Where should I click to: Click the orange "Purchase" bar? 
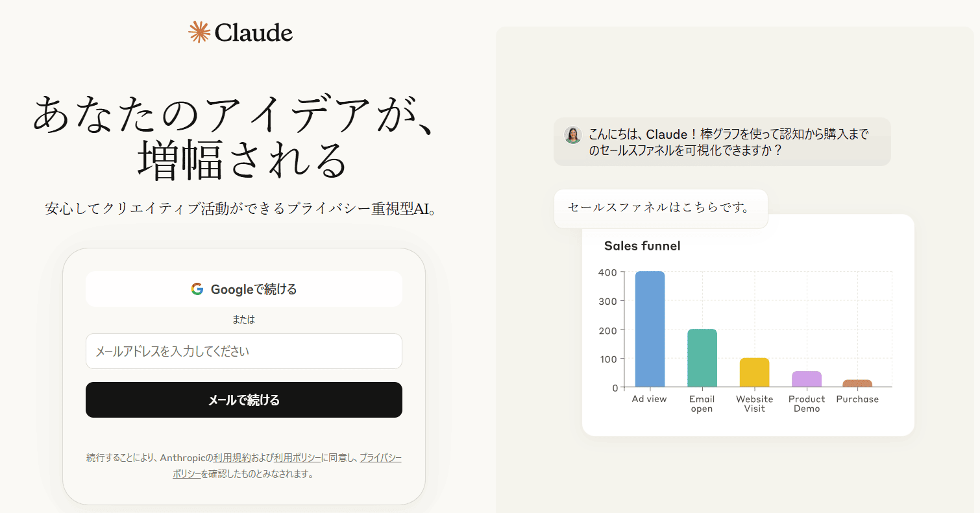click(857, 384)
